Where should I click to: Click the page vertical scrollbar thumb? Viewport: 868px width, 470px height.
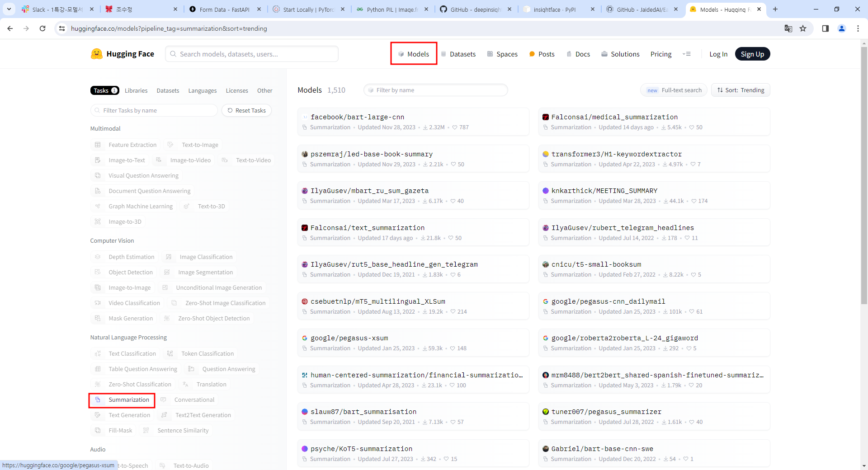pos(864,175)
